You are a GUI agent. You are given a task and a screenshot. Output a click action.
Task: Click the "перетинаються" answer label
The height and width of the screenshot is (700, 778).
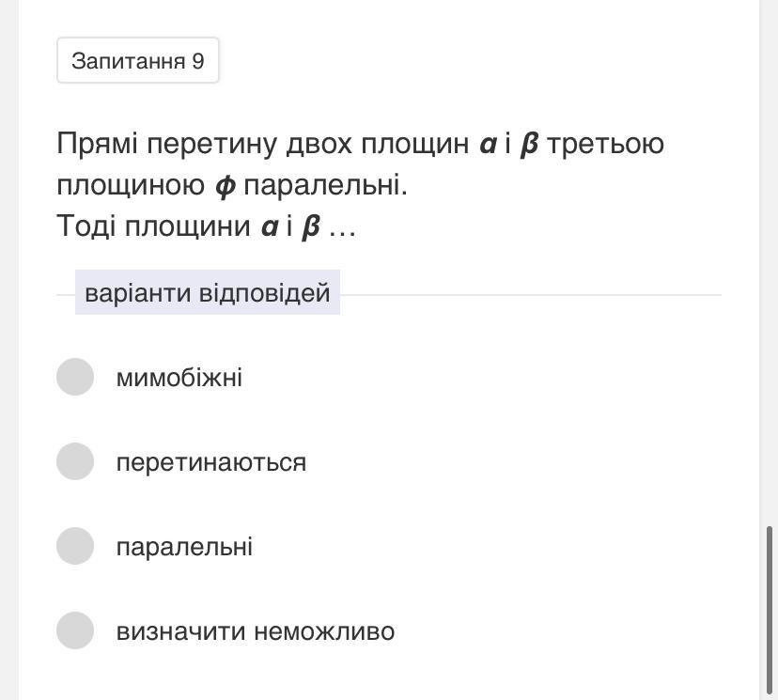click(x=210, y=462)
